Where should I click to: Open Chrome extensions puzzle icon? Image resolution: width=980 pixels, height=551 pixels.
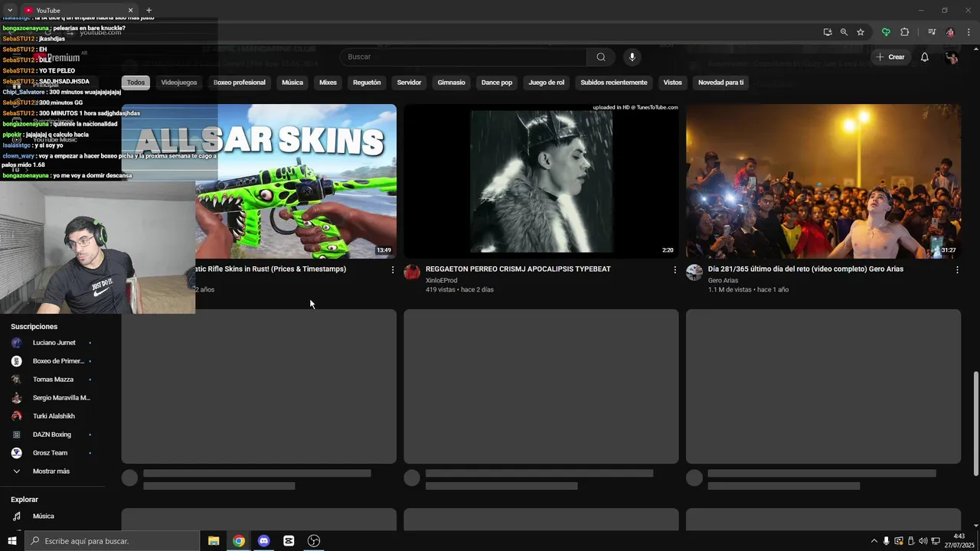(x=904, y=32)
